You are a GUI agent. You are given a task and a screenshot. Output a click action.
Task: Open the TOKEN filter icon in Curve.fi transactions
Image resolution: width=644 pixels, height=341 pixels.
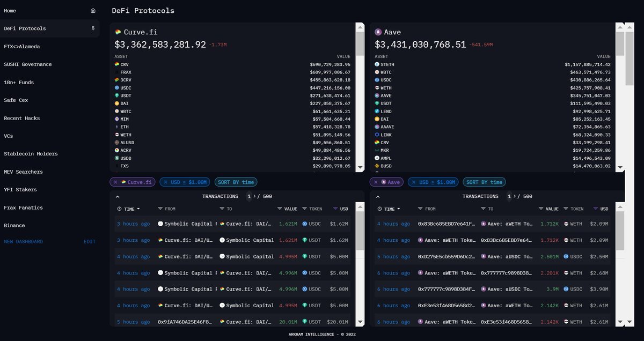coord(305,209)
